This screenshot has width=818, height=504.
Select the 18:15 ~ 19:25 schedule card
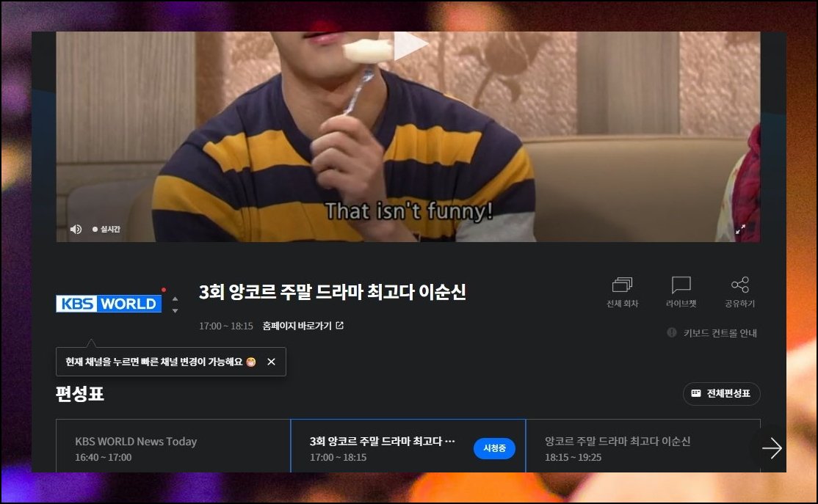(x=643, y=446)
